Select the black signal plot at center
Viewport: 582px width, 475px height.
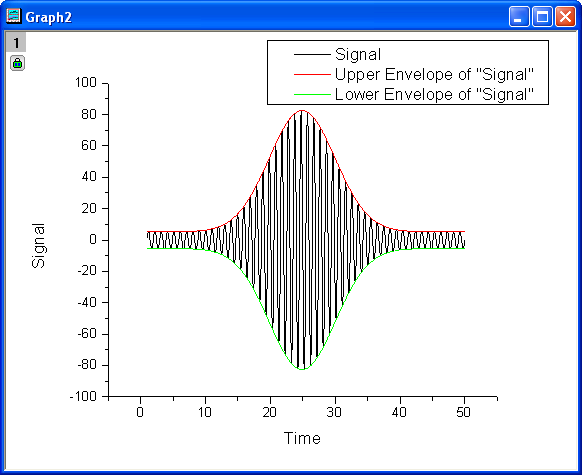tap(303, 240)
